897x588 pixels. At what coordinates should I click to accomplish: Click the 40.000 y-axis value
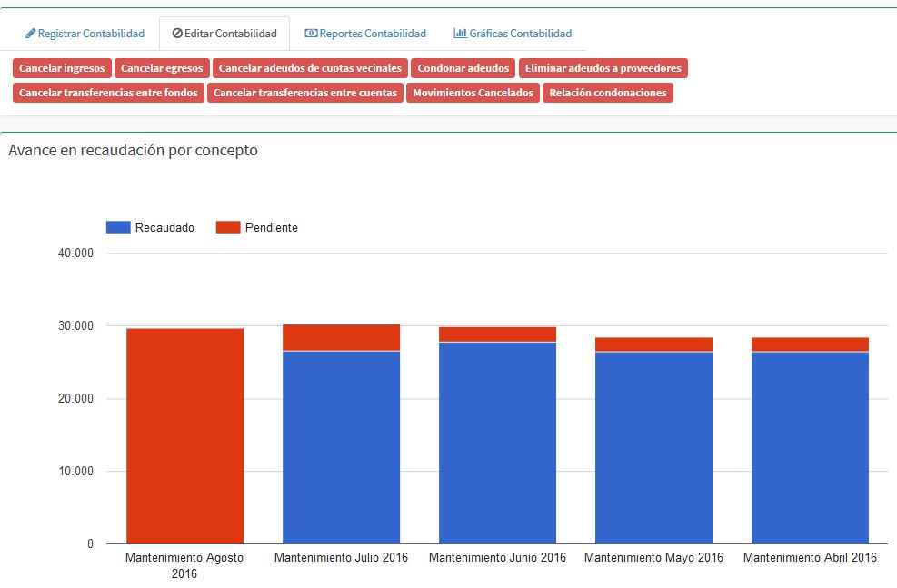pyautogui.click(x=75, y=253)
